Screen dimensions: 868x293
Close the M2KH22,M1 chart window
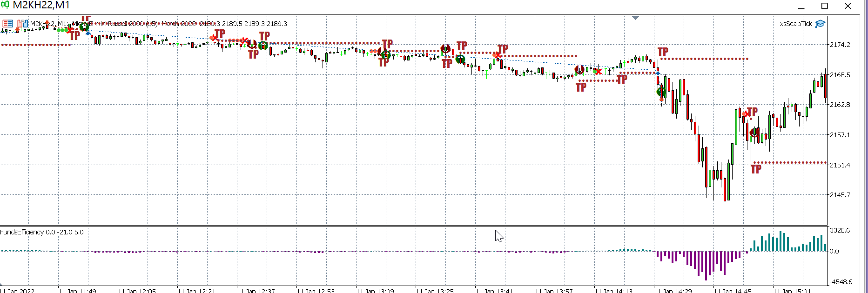pyautogui.click(x=848, y=6)
